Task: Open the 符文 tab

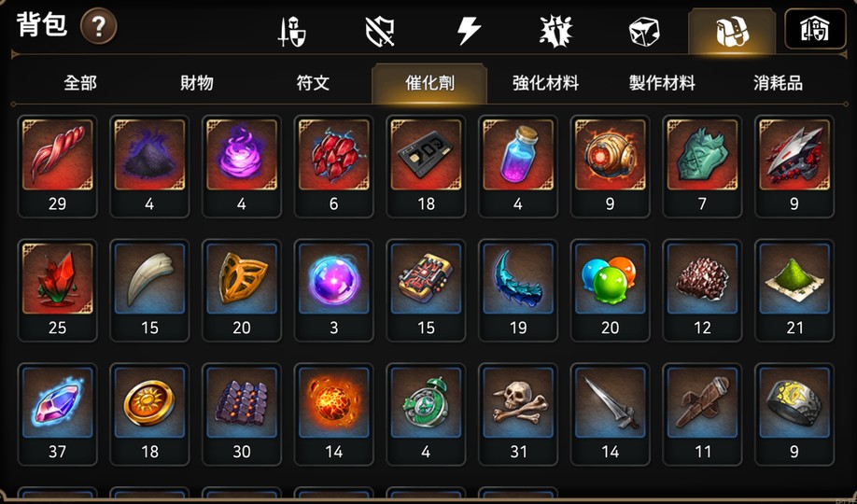Action: [313, 83]
